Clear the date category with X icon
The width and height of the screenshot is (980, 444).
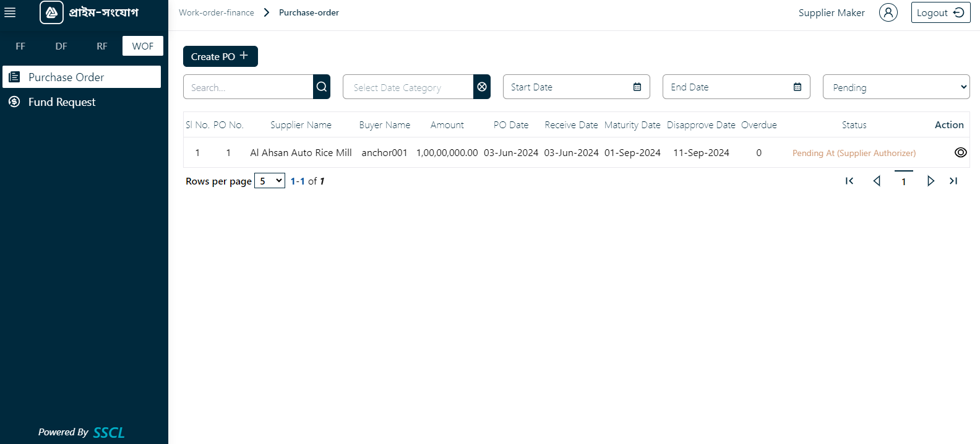(482, 87)
